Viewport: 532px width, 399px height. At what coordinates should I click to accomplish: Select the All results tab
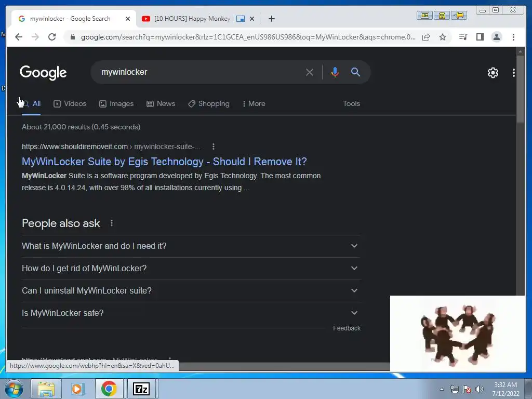click(x=31, y=104)
